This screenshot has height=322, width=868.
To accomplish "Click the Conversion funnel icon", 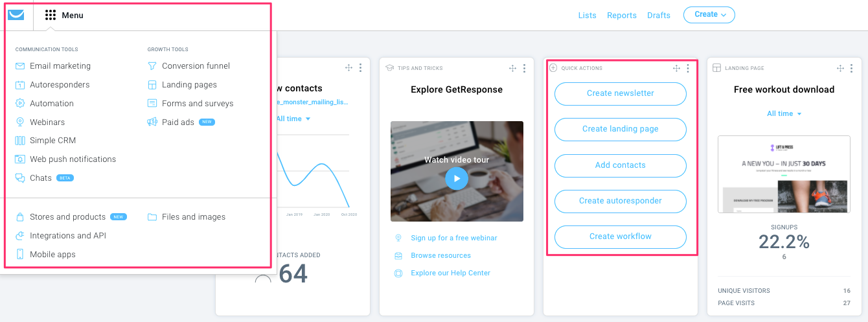I will 152,66.
